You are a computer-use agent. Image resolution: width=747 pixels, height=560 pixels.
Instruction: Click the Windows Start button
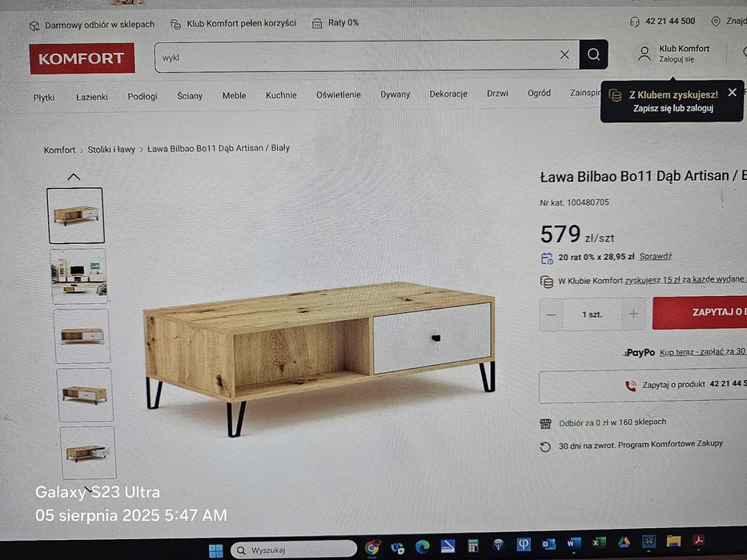tap(216, 550)
